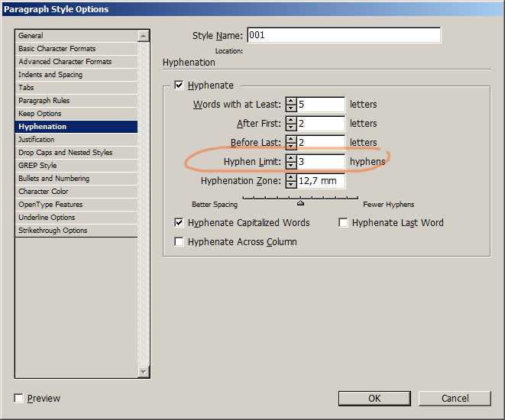Open Drop Caps and Nested Styles
505x420 pixels.
[x=76, y=153]
